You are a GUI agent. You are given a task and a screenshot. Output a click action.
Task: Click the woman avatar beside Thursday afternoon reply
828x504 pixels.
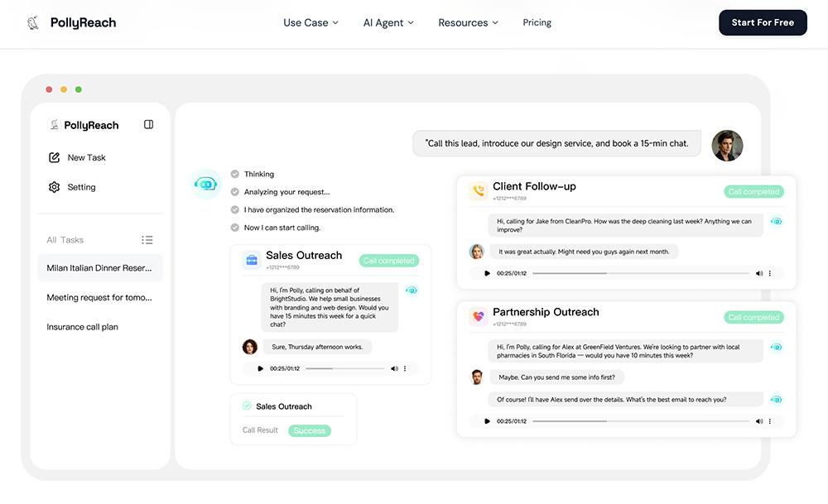[x=250, y=347]
